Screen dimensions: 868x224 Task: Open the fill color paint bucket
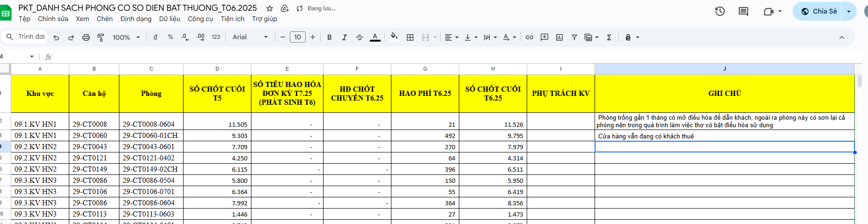[x=394, y=37]
